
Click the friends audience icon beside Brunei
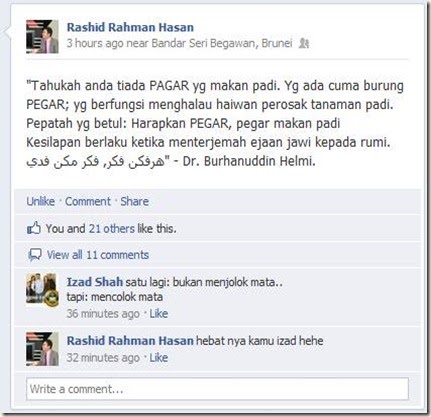303,43
